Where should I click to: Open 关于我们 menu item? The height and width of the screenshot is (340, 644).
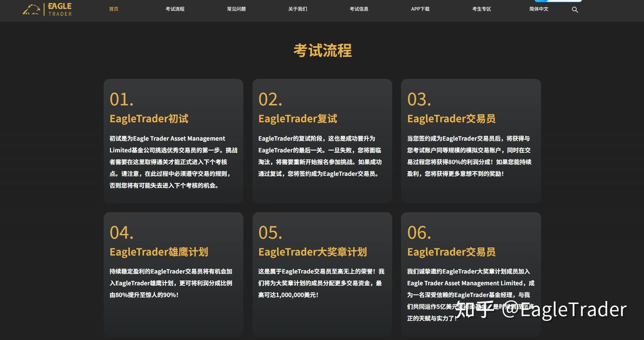coord(298,9)
